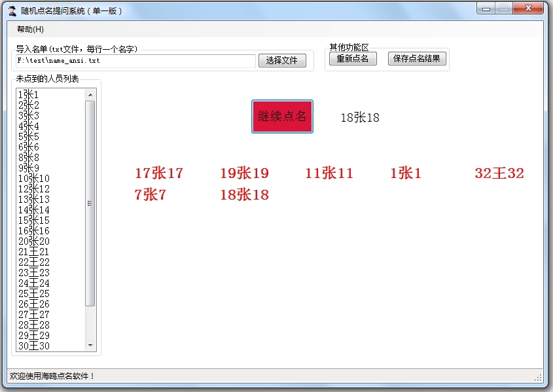
Task: Select 22王22 in the list
Action: point(51,262)
